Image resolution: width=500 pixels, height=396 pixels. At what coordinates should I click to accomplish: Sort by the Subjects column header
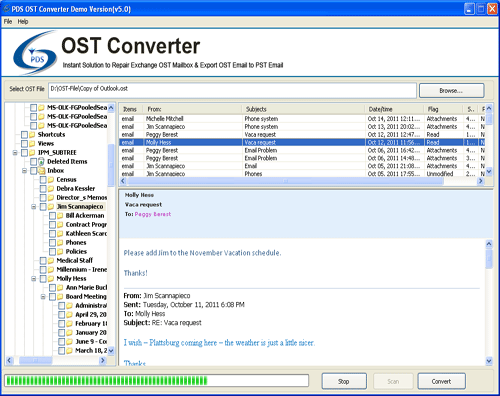[x=303, y=109]
